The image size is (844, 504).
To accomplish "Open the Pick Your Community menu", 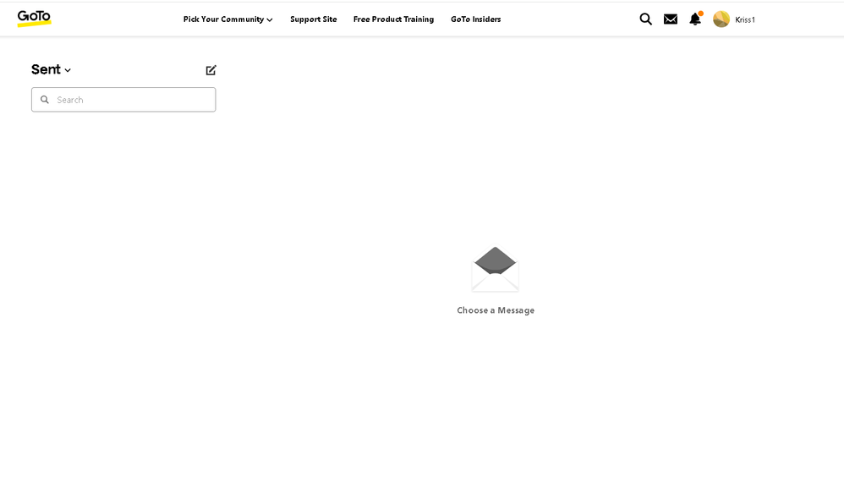I will 223,19.
